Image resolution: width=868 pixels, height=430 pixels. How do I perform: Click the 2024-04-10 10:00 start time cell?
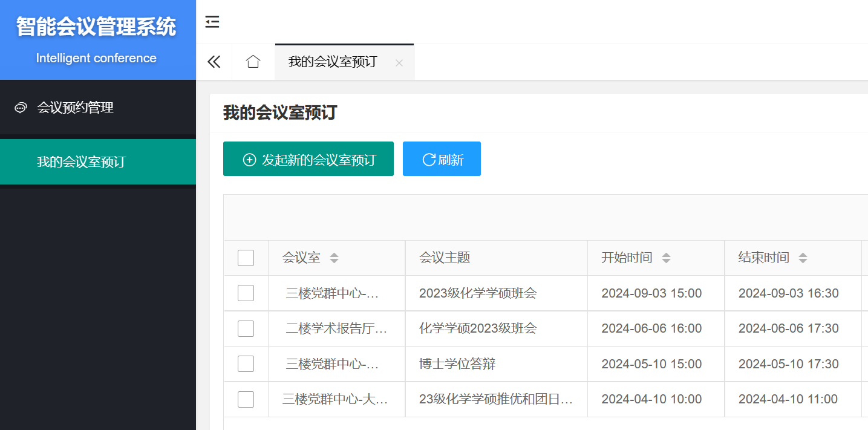[651, 399]
